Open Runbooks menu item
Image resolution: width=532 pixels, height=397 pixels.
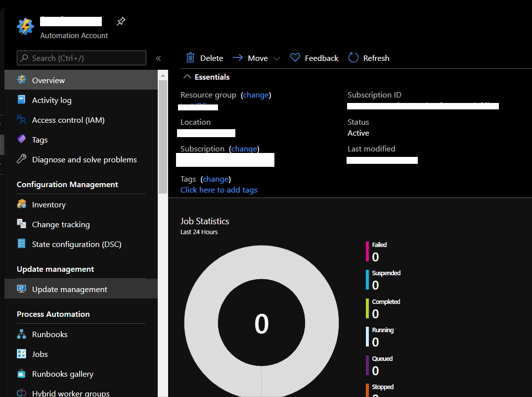click(x=81, y=334)
